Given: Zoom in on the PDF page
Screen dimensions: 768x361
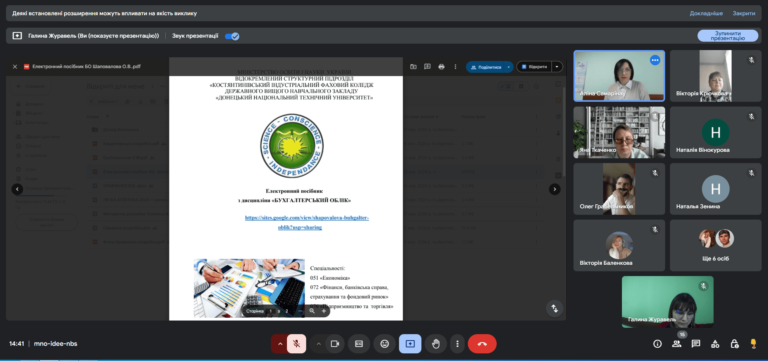Looking at the screenshot, I should pyautogui.click(x=323, y=311).
